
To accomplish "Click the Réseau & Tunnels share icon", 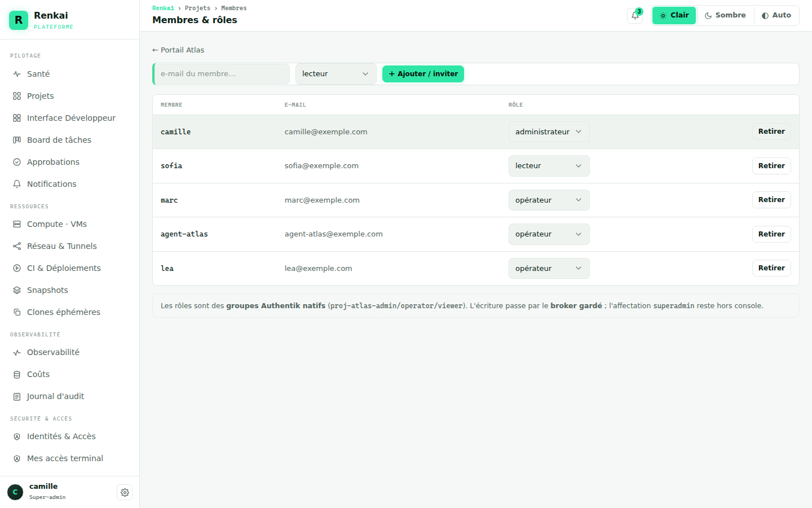I will tap(17, 246).
